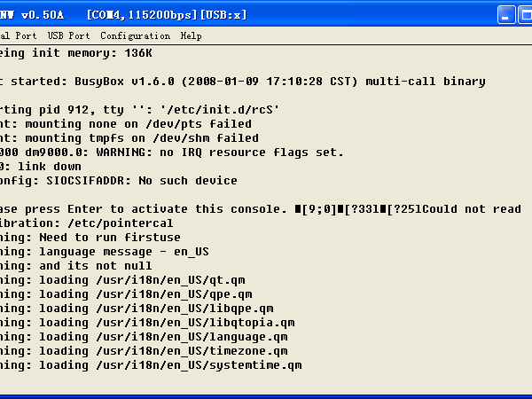Minimize the DNW window

(506, 15)
